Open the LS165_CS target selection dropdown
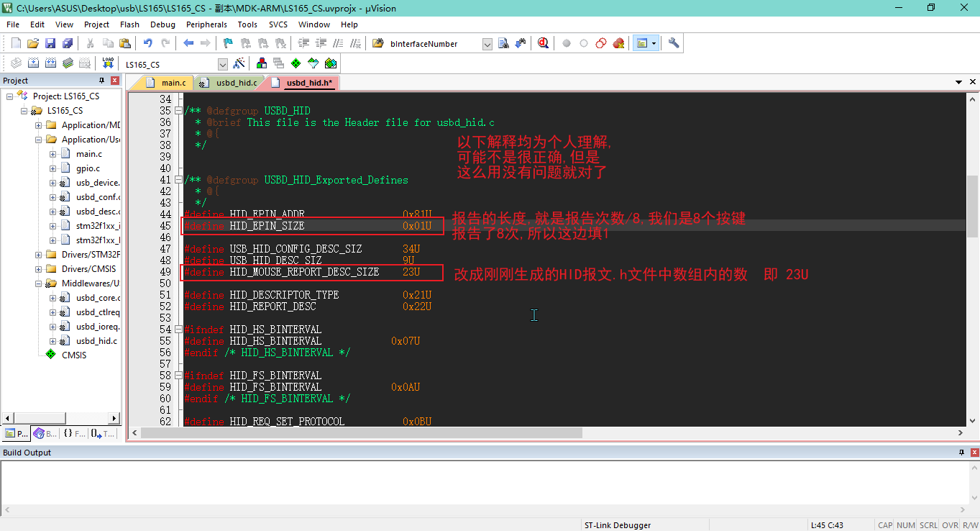The height and width of the screenshot is (531, 980). pyautogui.click(x=222, y=64)
